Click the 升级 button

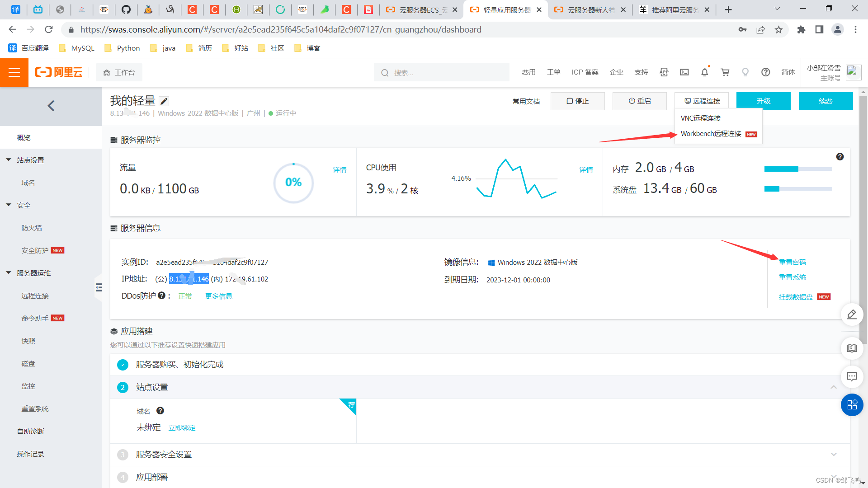[763, 101]
